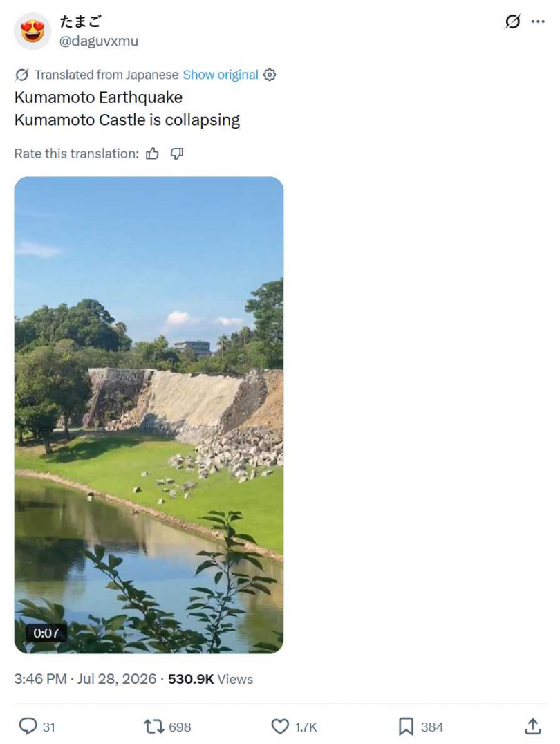
Task: Click the 698 reposts count
Action: point(180,727)
